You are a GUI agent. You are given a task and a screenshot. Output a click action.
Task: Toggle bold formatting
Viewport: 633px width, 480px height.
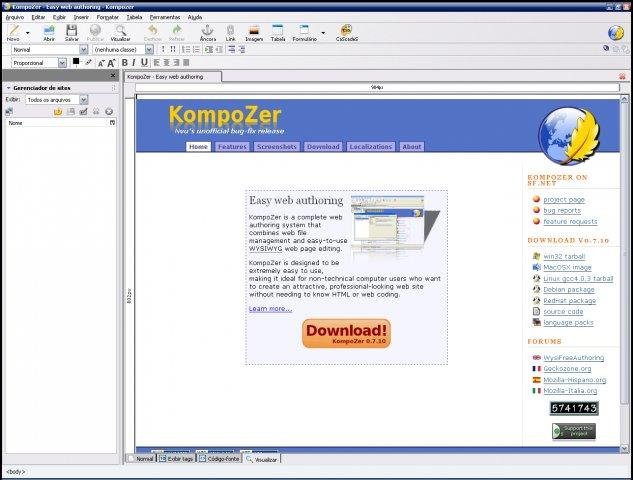(124, 63)
